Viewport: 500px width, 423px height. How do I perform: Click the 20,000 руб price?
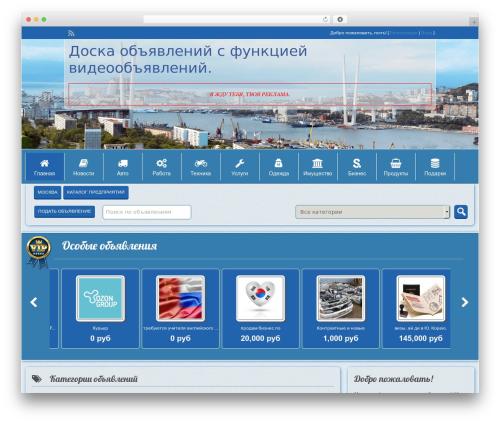(260, 338)
